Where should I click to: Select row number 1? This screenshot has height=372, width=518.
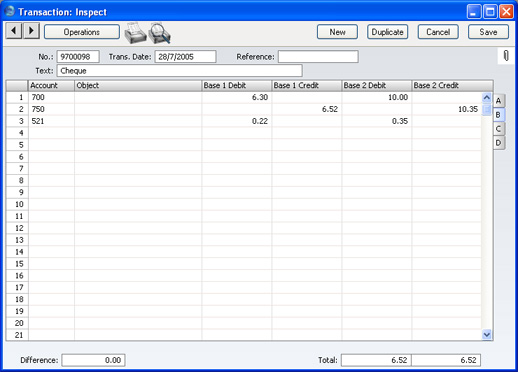[17, 97]
